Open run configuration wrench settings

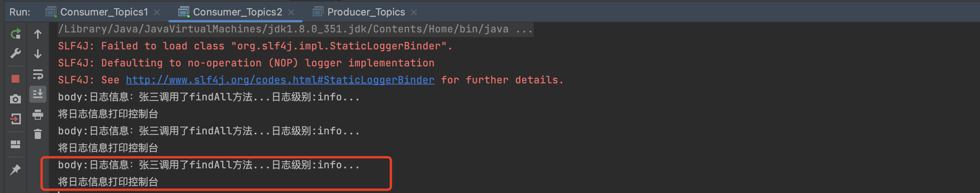click(15, 53)
